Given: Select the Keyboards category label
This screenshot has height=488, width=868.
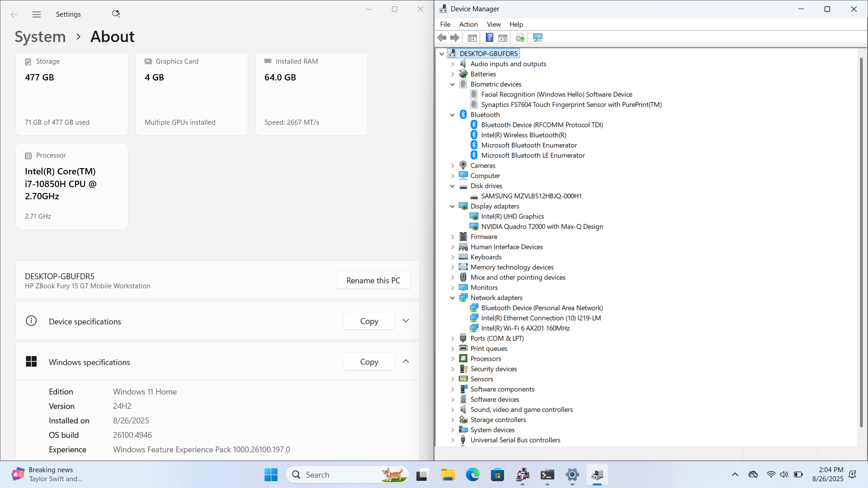Looking at the screenshot, I should (x=486, y=257).
